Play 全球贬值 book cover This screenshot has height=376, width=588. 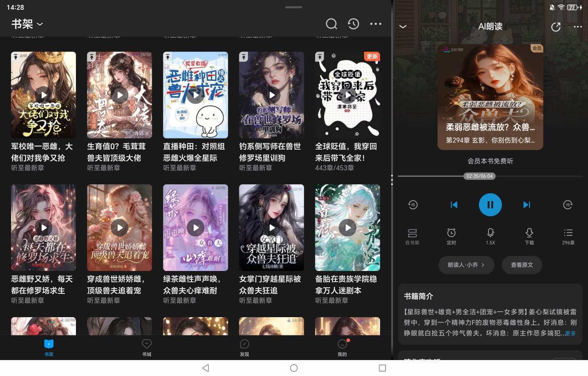pyautogui.click(x=347, y=95)
